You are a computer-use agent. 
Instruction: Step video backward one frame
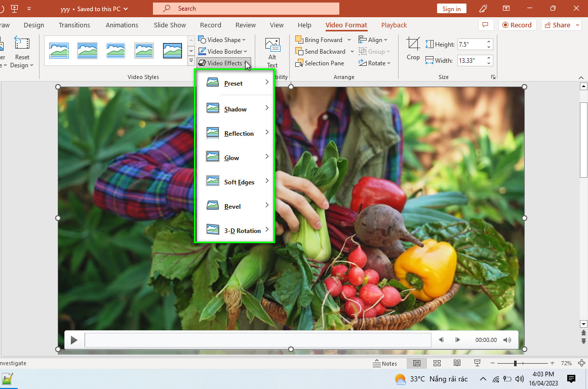[441, 340]
